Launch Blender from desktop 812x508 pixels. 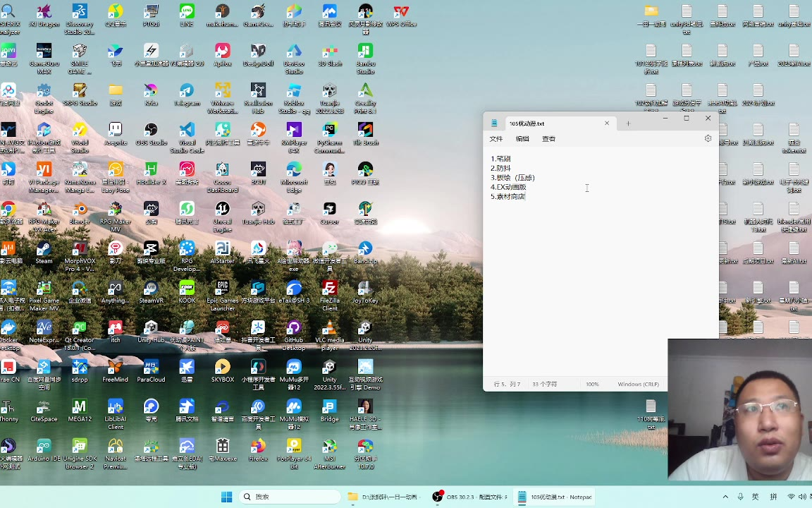click(80, 212)
